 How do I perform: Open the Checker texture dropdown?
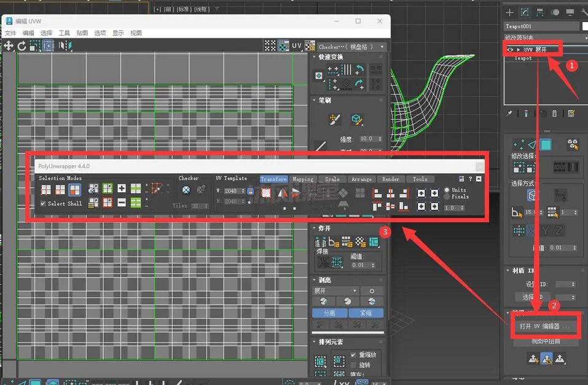tap(351, 47)
